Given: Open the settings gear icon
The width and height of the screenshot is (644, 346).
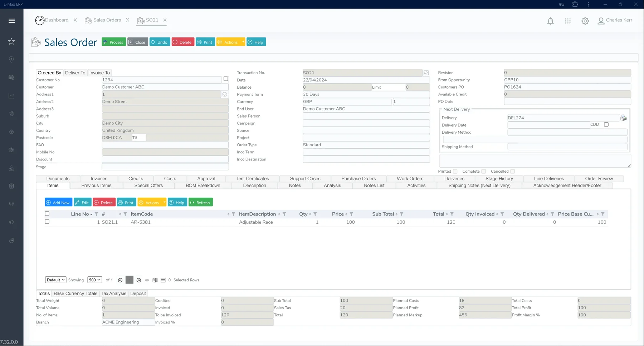Looking at the screenshot, I should (x=585, y=21).
